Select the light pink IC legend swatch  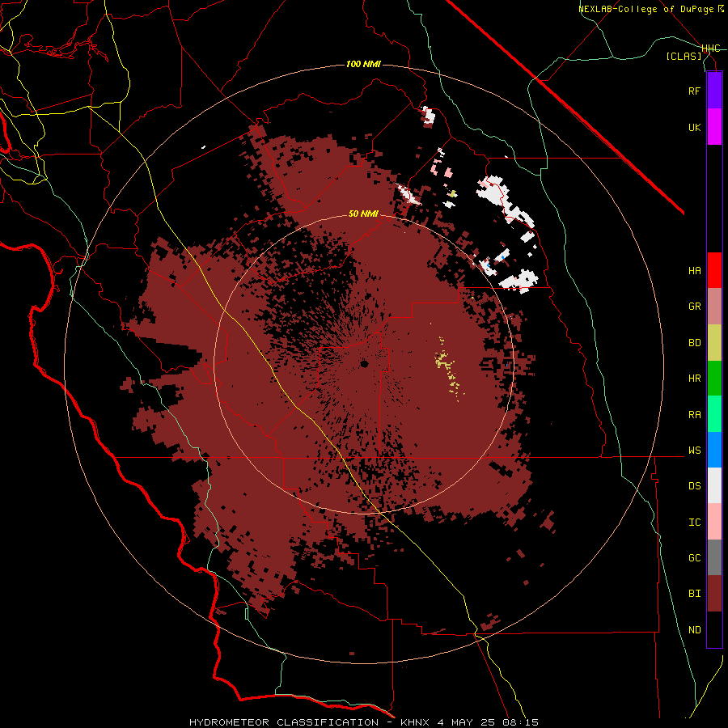click(714, 522)
